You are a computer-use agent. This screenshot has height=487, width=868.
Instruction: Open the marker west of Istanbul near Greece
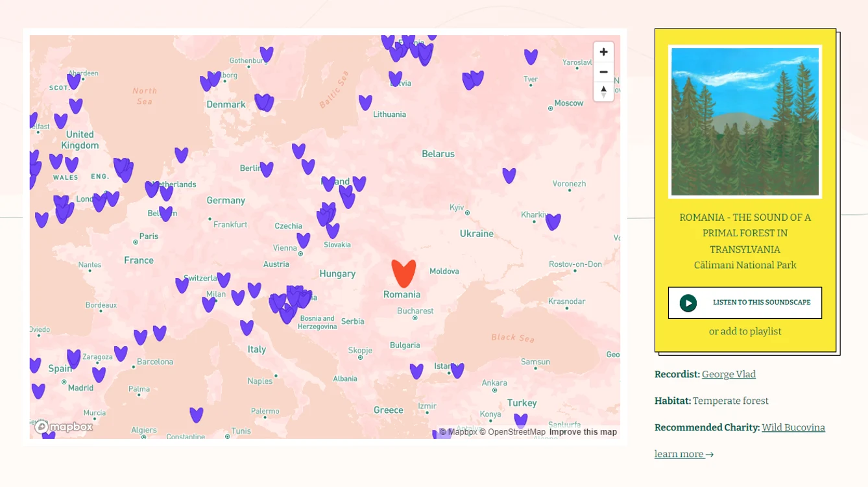tap(416, 371)
